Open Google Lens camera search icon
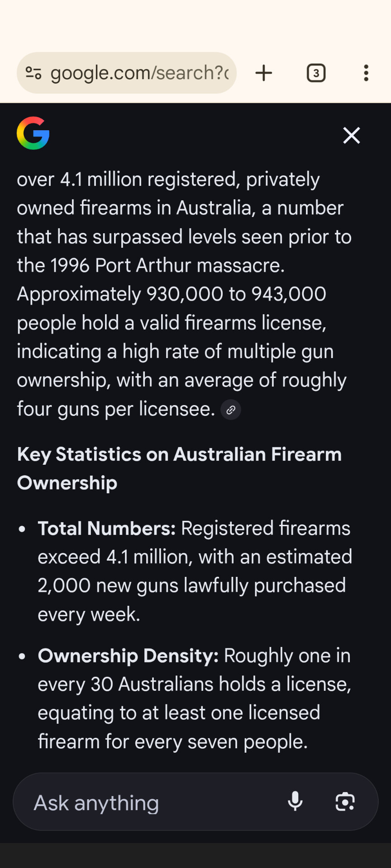 pos(345,802)
